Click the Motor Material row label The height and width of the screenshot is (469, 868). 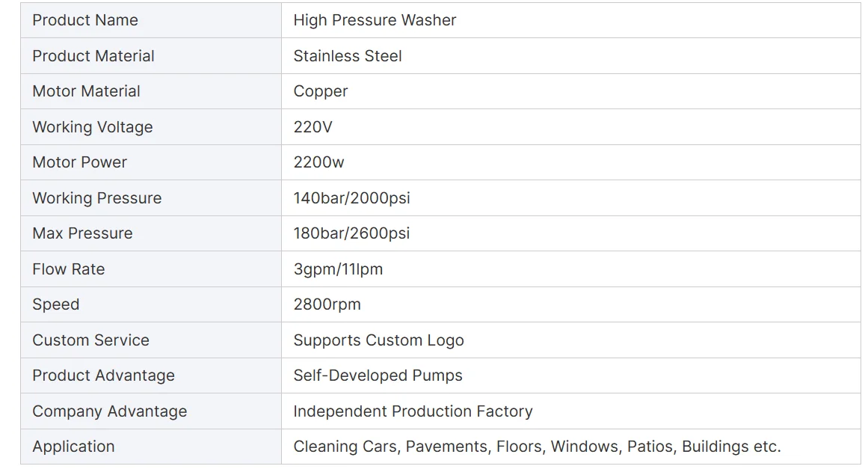click(86, 91)
